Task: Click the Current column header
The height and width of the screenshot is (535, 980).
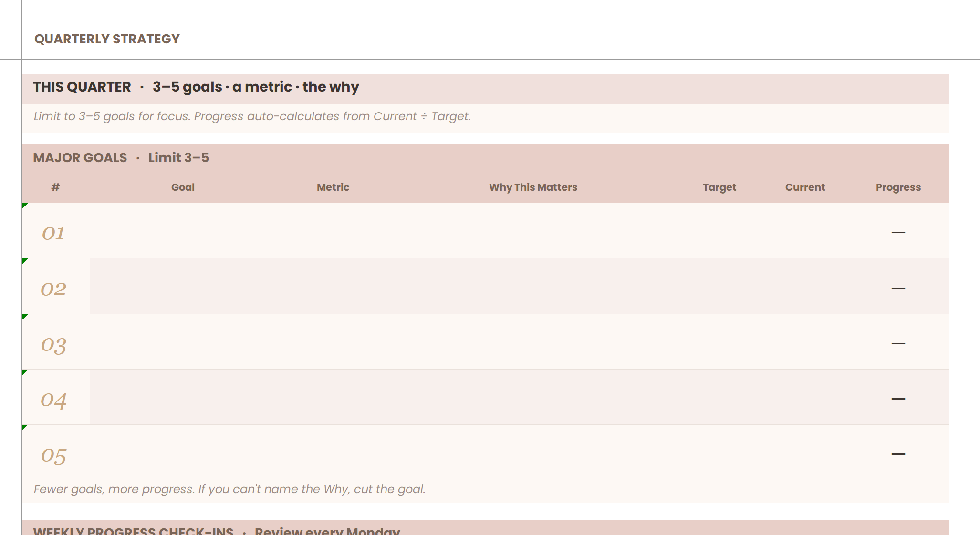Action: point(805,187)
